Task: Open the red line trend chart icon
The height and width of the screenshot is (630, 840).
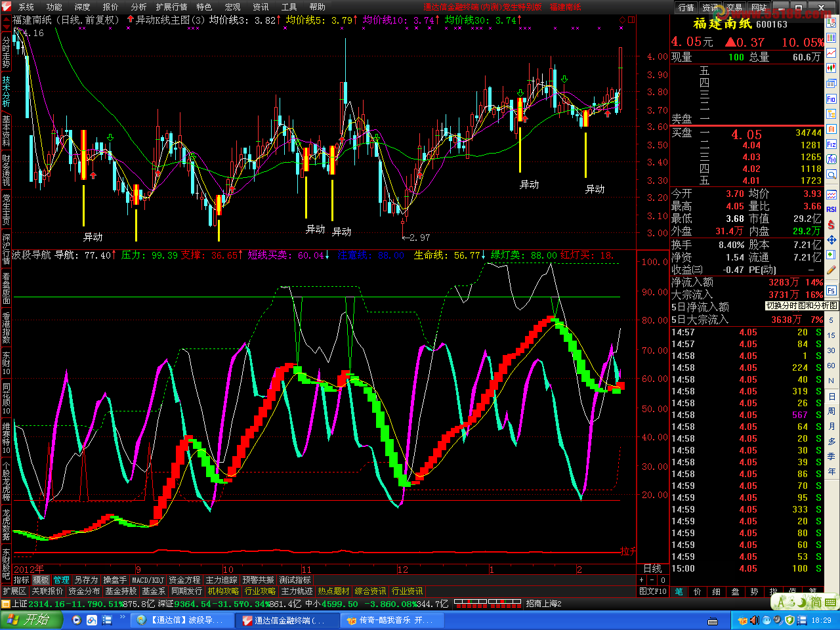Action: 831,52
